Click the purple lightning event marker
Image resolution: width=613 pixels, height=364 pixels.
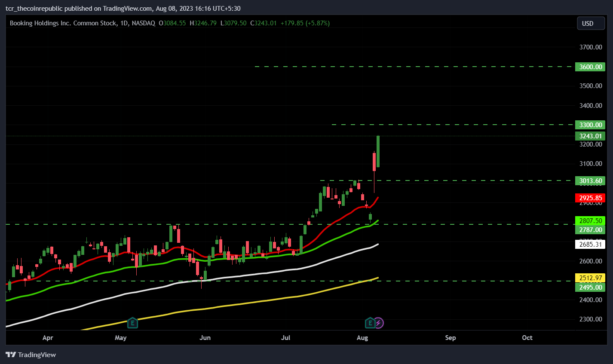click(379, 323)
